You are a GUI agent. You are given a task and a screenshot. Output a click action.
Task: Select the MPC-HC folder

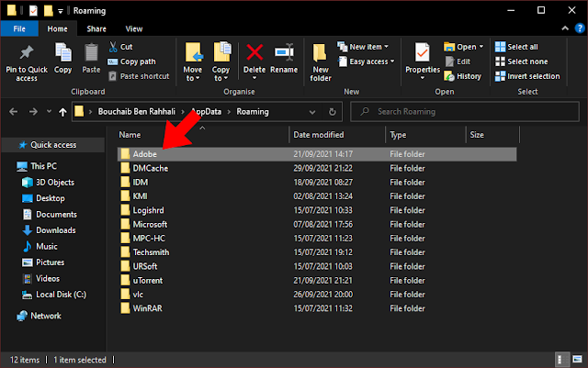(x=317, y=239)
